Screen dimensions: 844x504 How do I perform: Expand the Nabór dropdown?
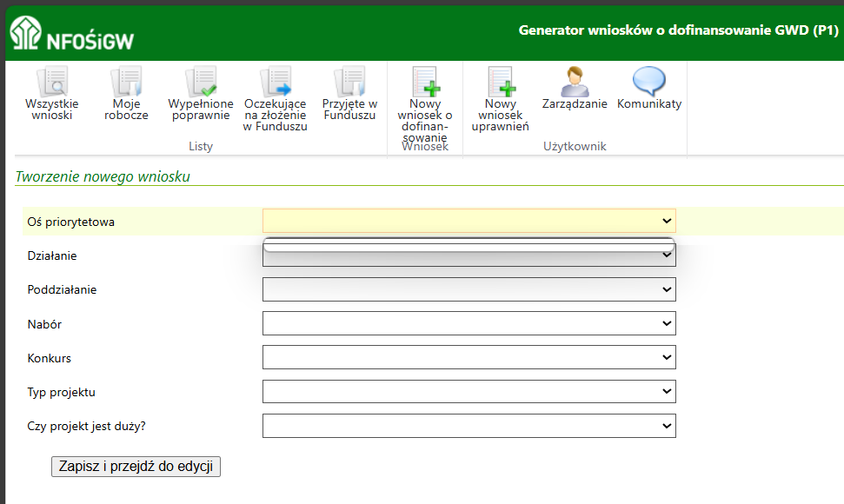(x=469, y=324)
